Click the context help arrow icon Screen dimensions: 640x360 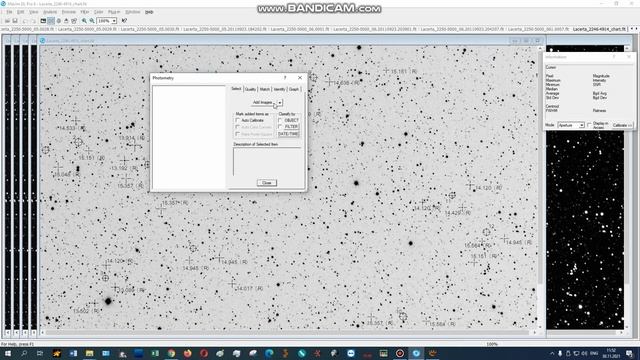pos(124,21)
